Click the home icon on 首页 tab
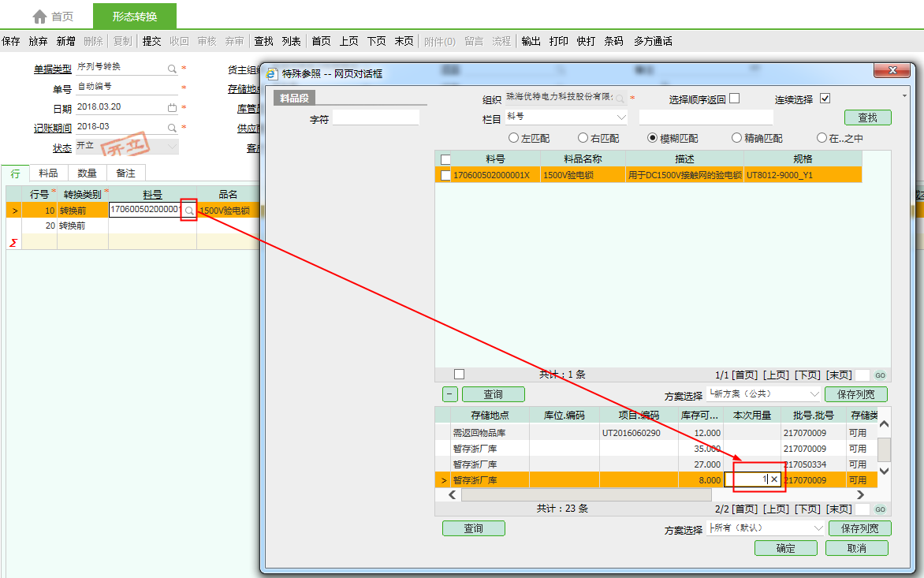The height and width of the screenshot is (578, 924). (x=39, y=17)
